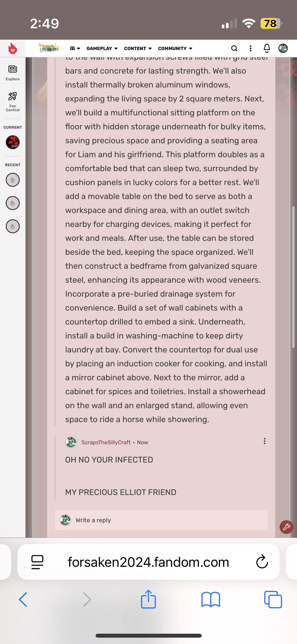Click the red wrench tools button
The height and width of the screenshot is (644, 297).
point(286,527)
